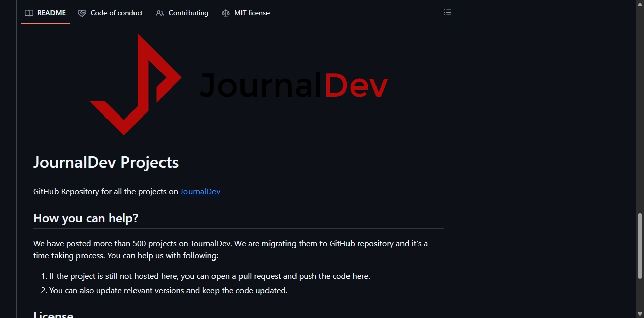This screenshot has height=318, width=644.
Task: Click the "How you can help?" heading
Action: point(86,218)
